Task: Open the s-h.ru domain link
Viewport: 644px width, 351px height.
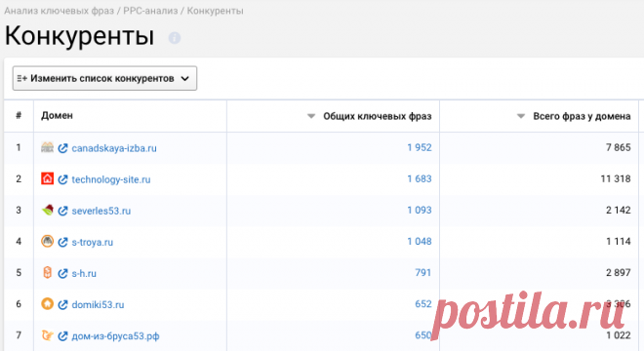Action: (84, 273)
